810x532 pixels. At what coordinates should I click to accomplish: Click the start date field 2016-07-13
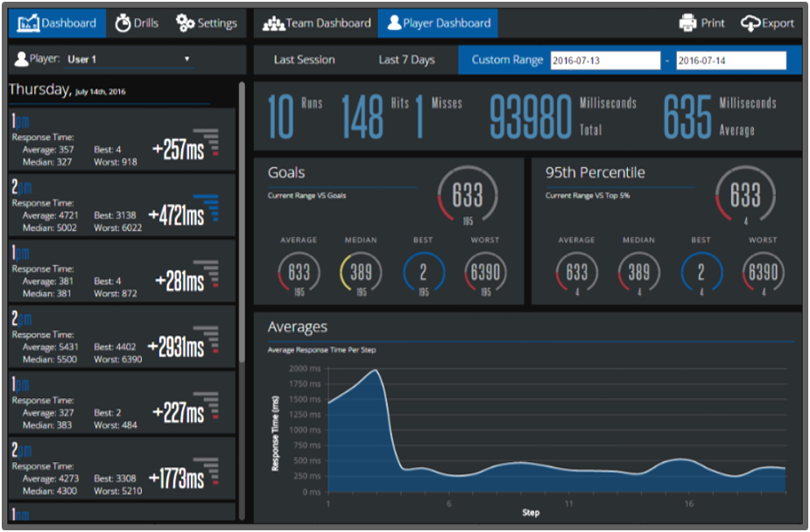605,60
